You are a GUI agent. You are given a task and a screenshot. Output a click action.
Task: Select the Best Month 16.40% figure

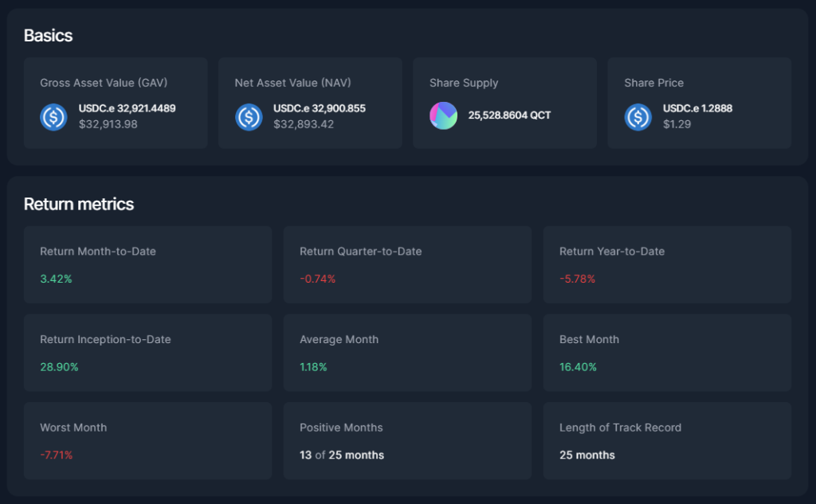point(578,367)
